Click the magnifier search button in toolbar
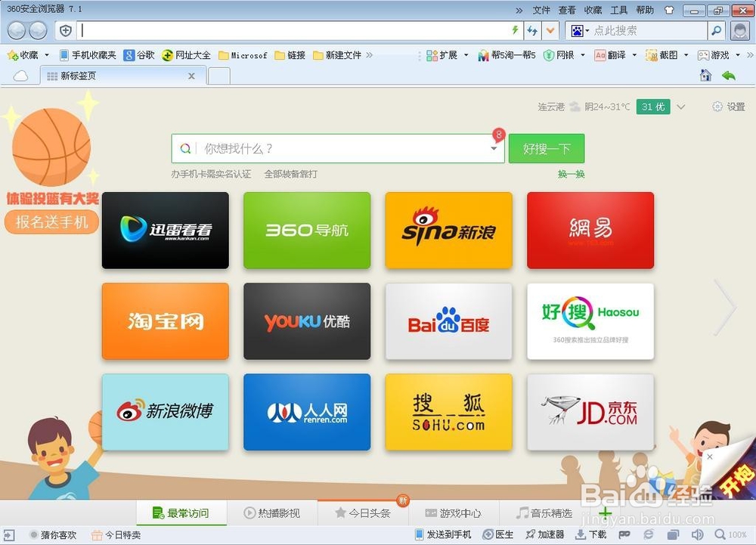The height and width of the screenshot is (545, 756). pyautogui.click(x=717, y=31)
